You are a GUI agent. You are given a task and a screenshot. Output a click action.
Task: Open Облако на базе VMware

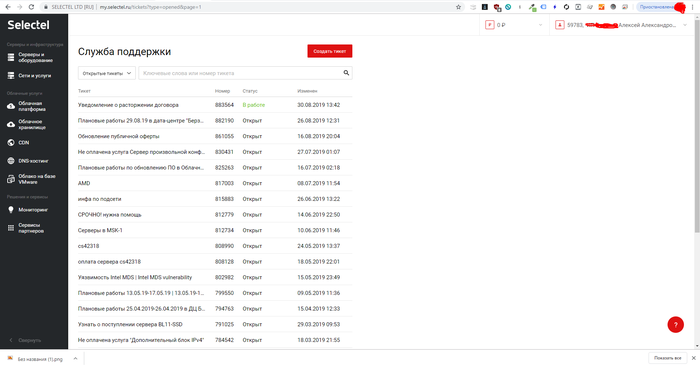(31, 179)
